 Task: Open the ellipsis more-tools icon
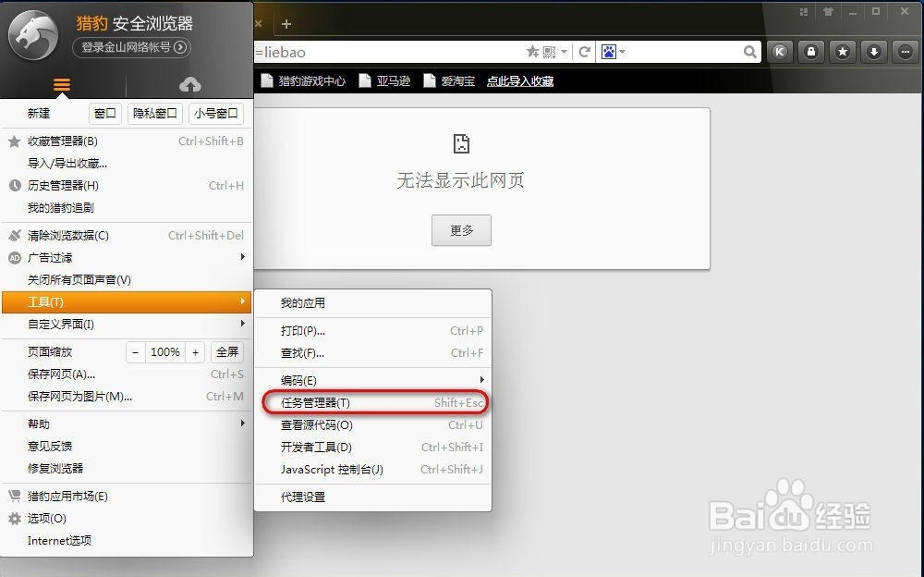905,52
